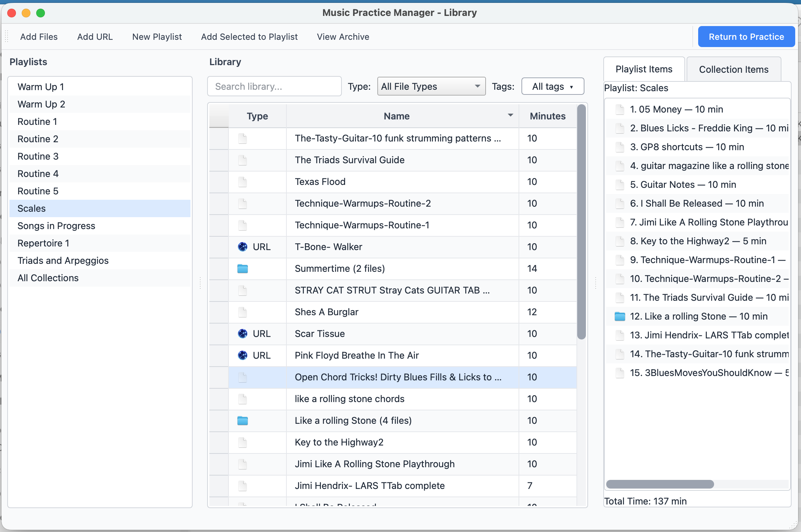Click the folder icon for Summertime row

coord(243,269)
